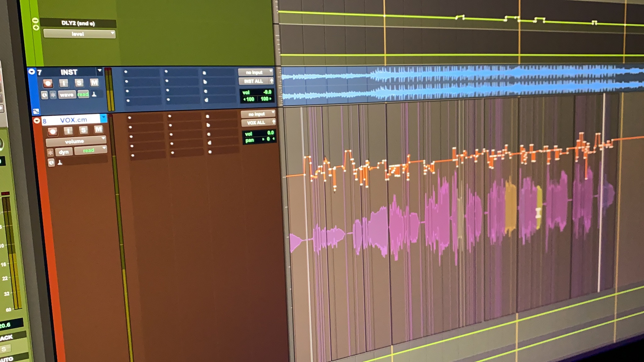
Task: Open INST track no input selector
Action: coord(255,72)
